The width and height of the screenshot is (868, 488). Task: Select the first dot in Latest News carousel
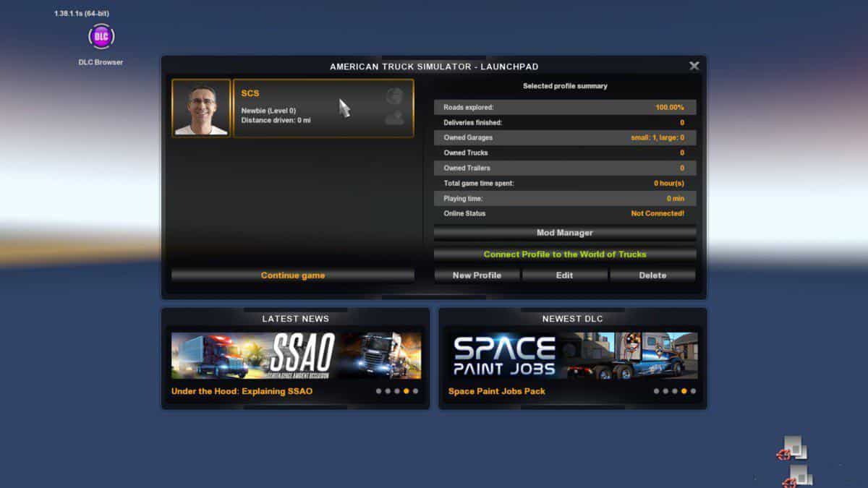(378, 391)
